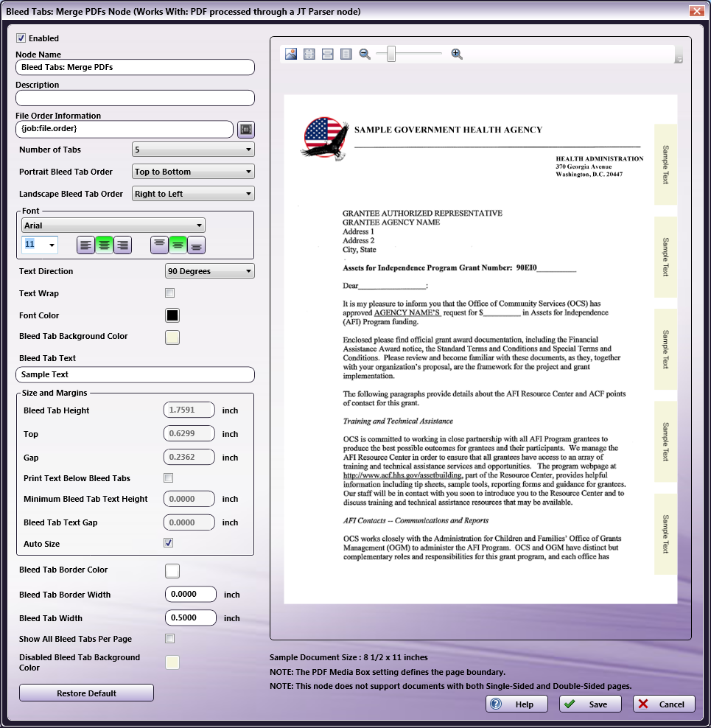Image resolution: width=711 pixels, height=728 pixels.
Task: Click the Bleed Tab Border Width field
Action: pos(190,595)
